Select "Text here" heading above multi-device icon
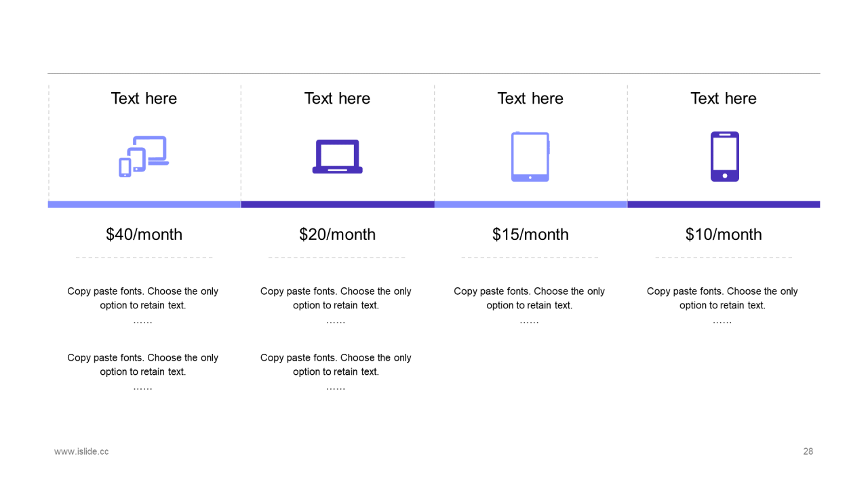The image size is (868, 488). pos(144,98)
